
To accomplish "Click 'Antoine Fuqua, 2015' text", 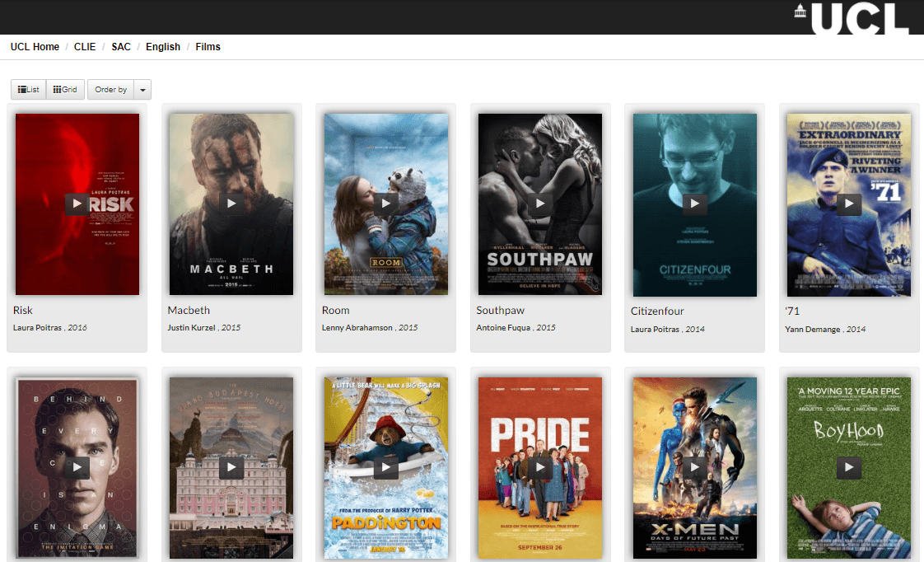I will click(x=516, y=327).
